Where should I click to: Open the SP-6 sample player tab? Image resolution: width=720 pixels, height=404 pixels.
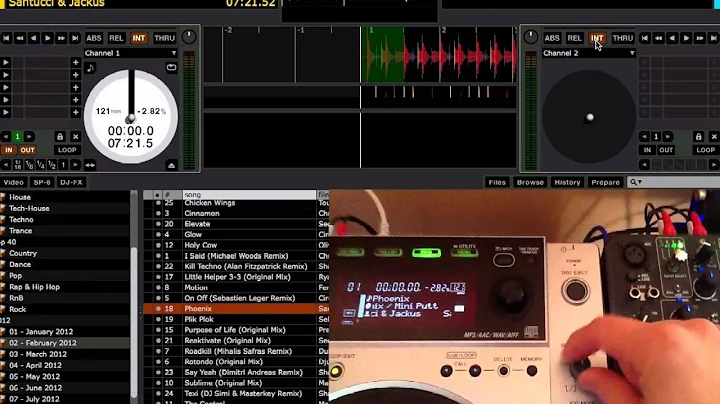pyautogui.click(x=42, y=182)
